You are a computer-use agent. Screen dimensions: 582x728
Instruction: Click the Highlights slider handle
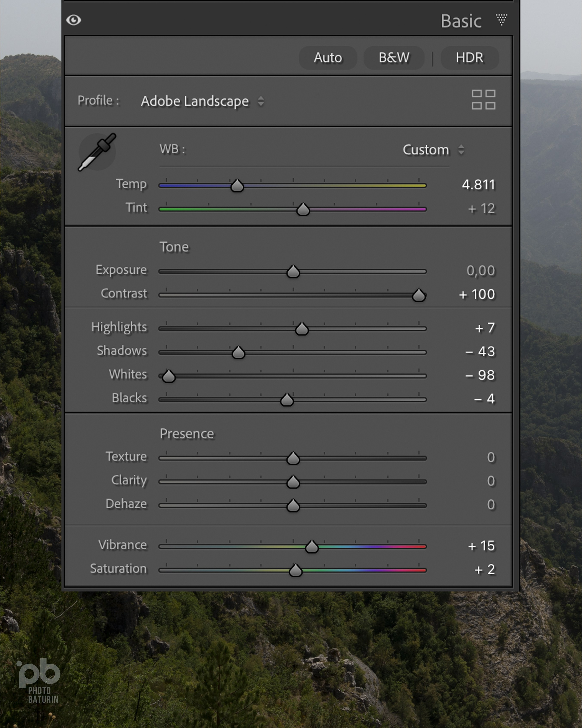(x=302, y=329)
